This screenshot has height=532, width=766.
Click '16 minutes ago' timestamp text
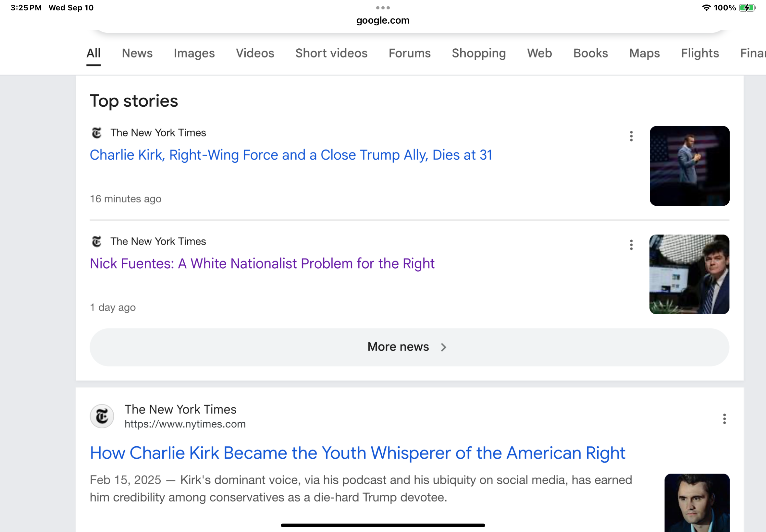(x=126, y=199)
